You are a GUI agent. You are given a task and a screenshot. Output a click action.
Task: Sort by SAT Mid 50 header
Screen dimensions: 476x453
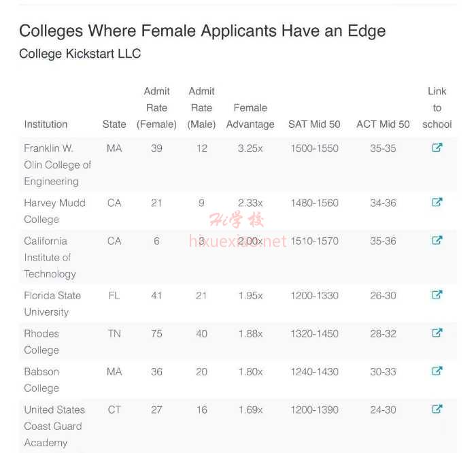click(x=314, y=124)
